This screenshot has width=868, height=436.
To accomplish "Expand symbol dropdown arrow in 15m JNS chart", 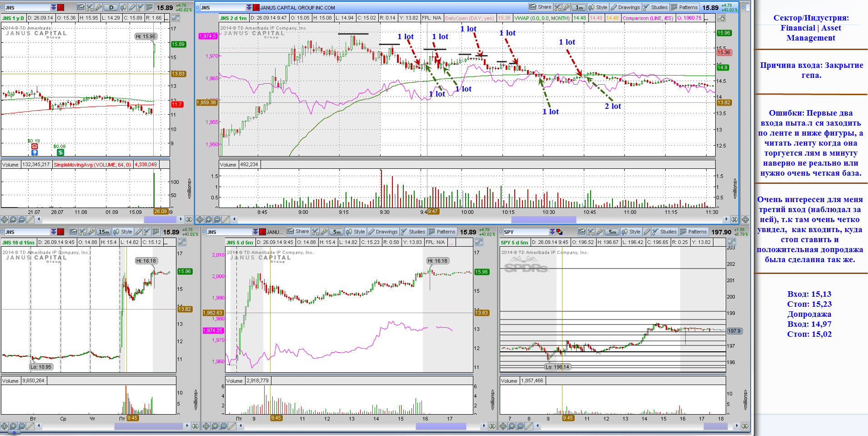I will (x=54, y=232).
